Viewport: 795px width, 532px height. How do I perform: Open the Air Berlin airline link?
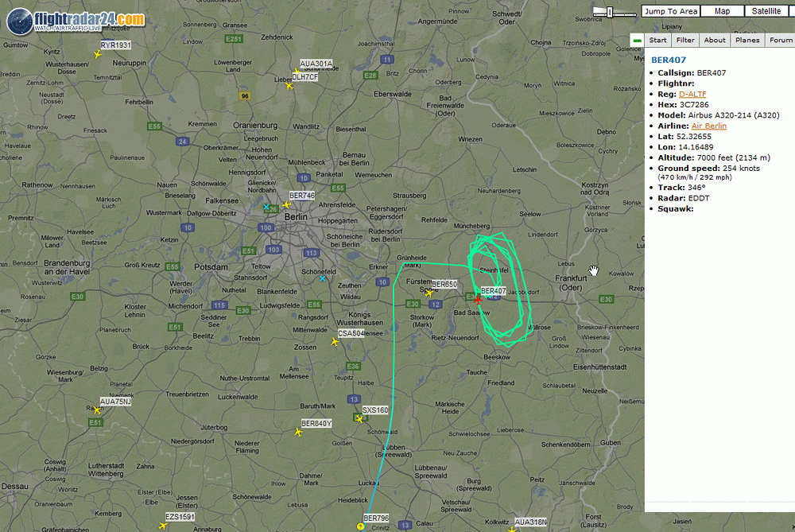tap(709, 126)
